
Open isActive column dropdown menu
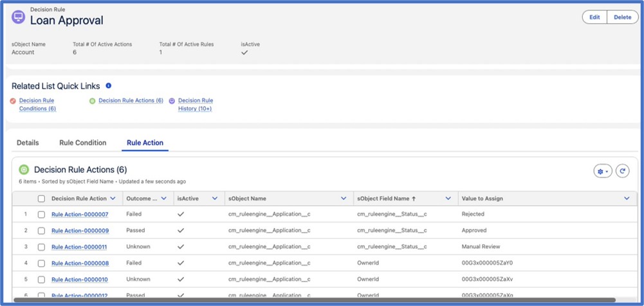point(214,199)
